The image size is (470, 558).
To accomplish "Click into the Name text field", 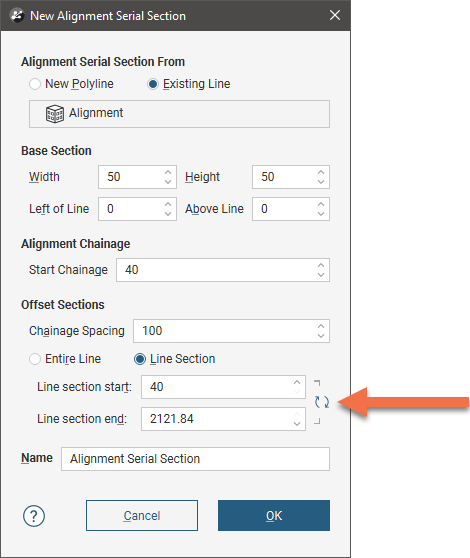I will pyautogui.click(x=195, y=459).
